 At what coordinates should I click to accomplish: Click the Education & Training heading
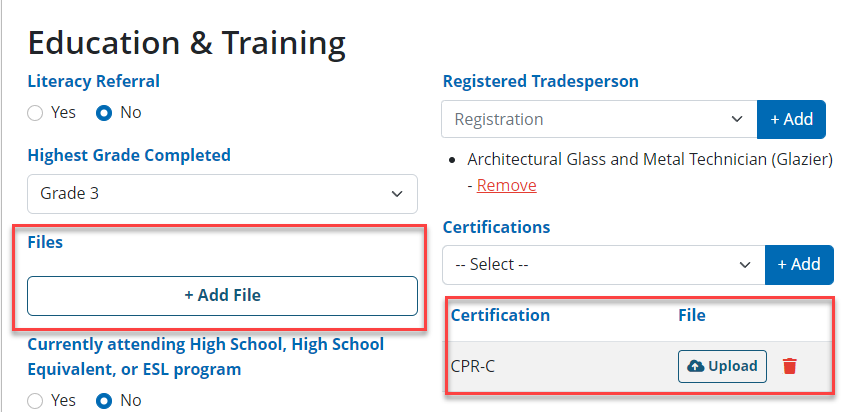(186, 43)
